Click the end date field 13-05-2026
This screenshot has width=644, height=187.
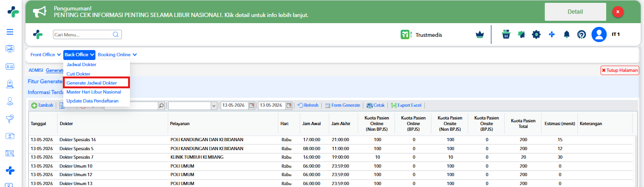(272, 105)
